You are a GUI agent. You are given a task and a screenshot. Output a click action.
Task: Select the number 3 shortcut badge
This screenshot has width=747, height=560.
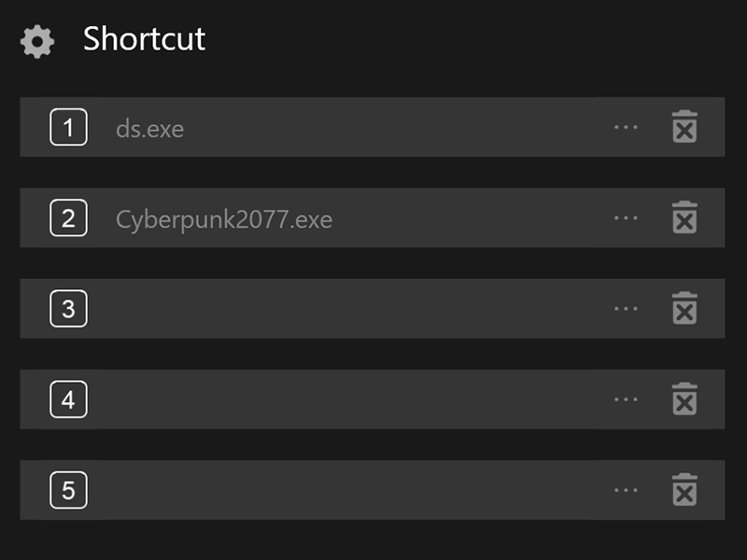coord(68,309)
